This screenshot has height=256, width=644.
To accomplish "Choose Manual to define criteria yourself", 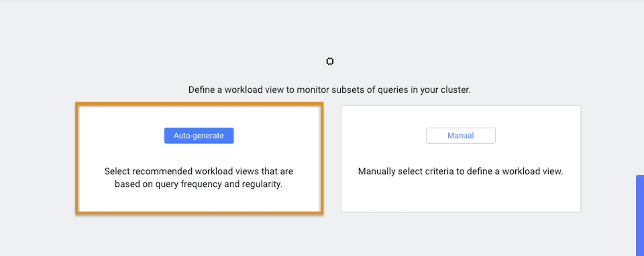I will (461, 136).
